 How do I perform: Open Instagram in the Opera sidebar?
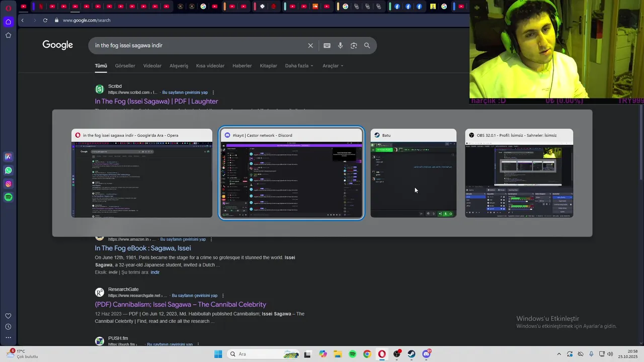pos(8,184)
